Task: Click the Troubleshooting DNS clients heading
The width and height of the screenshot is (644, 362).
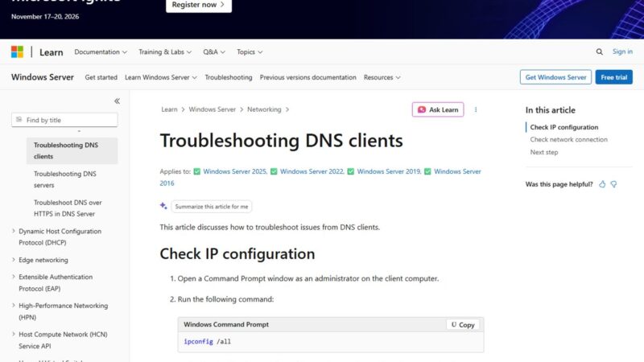Action: (x=281, y=140)
